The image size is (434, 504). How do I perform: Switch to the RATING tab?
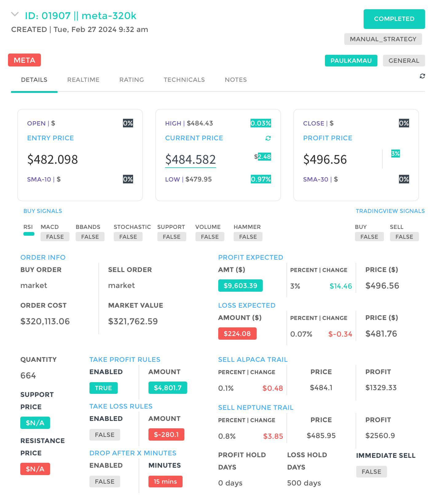tap(132, 80)
